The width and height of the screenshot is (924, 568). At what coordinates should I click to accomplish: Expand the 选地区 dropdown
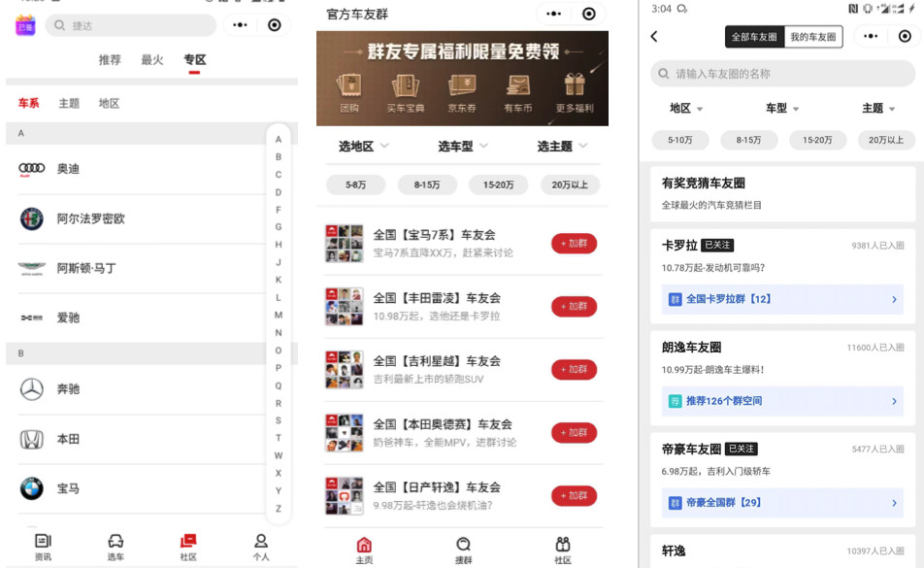pyautogui.click(x=364, y=147)
